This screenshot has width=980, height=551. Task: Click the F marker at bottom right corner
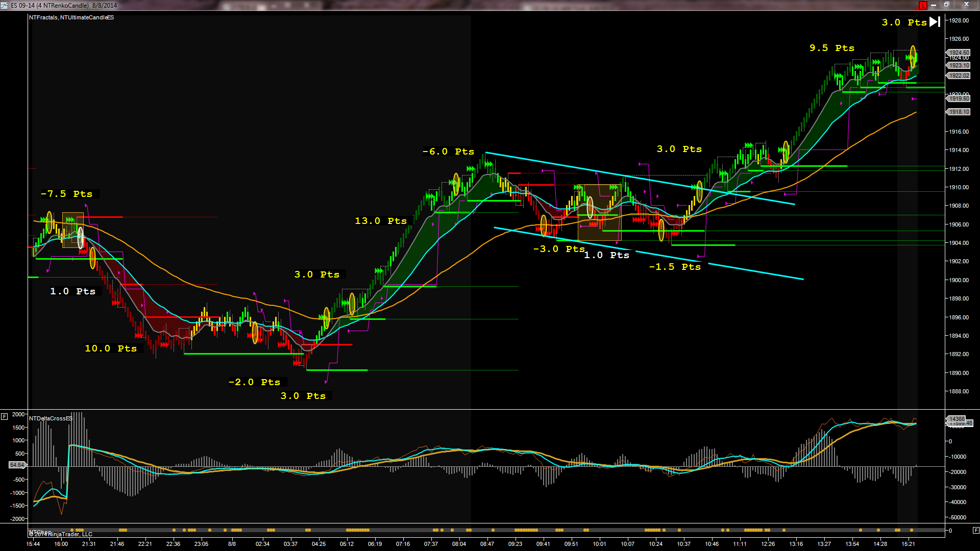[x=975, y=530]
